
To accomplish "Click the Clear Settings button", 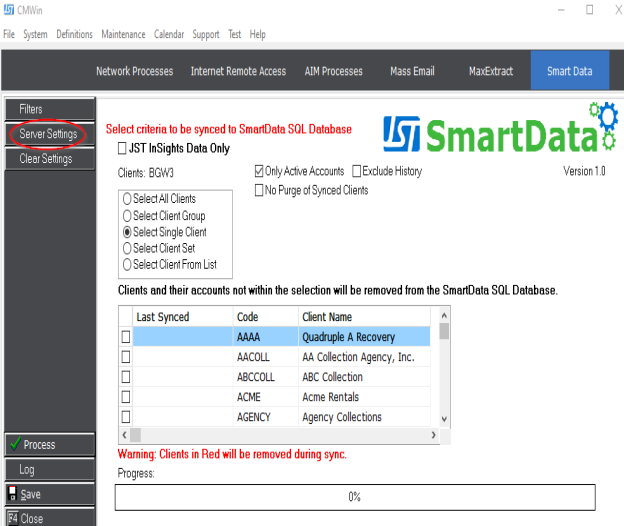I will click(48, 159).
